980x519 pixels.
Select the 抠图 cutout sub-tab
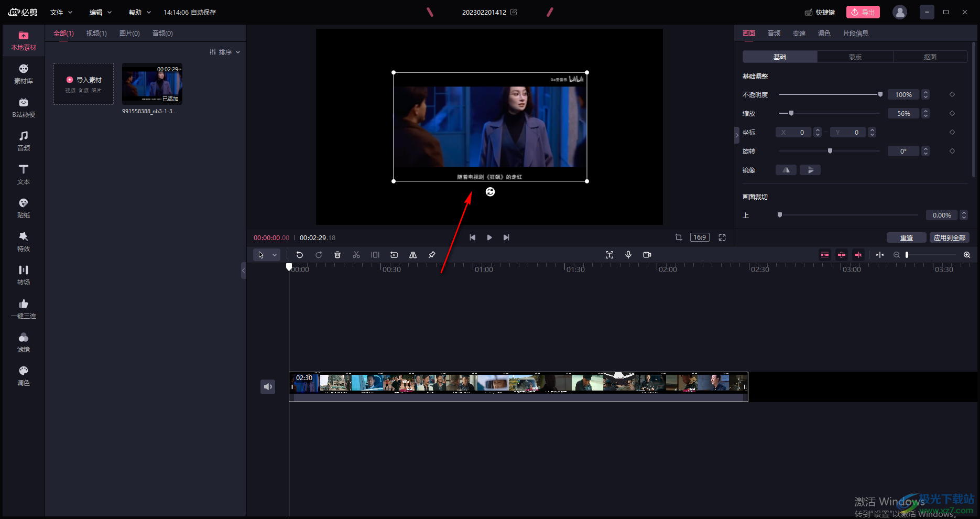coord(930,57)
